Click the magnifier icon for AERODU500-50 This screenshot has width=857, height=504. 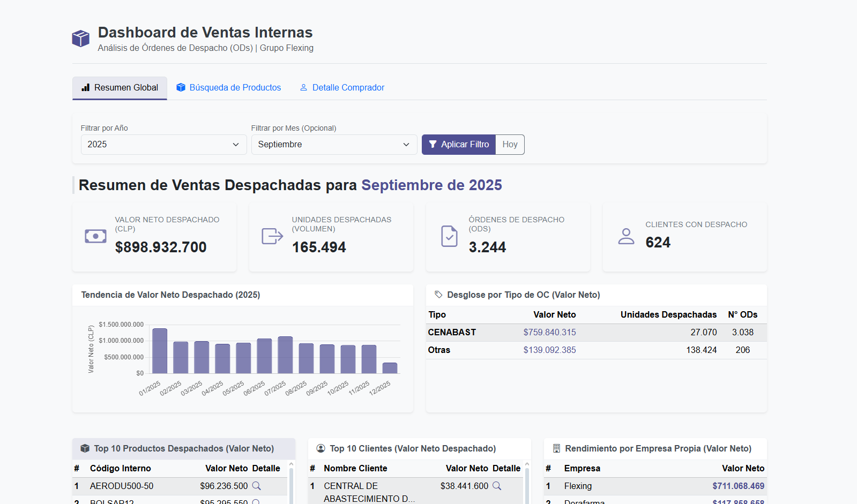(x=257, y=486)
